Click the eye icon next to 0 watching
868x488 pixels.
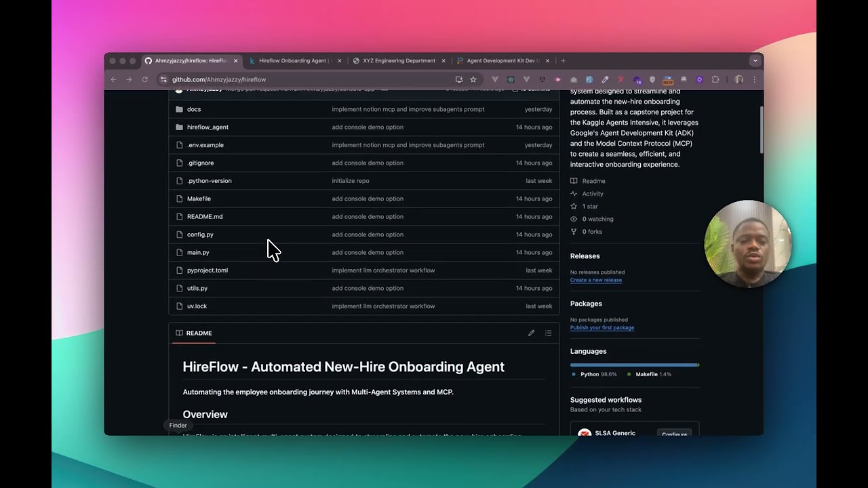(574, 219)
